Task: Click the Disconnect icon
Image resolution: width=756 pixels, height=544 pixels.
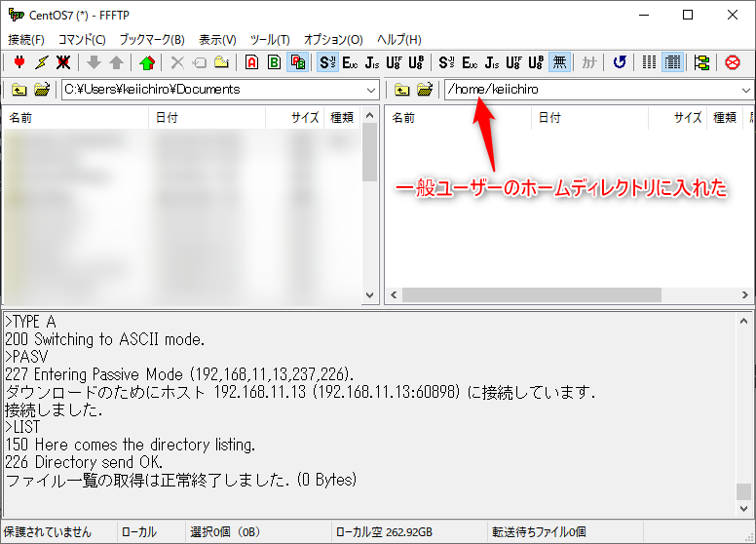Action: pyautogui.click(x=63, y=62)
